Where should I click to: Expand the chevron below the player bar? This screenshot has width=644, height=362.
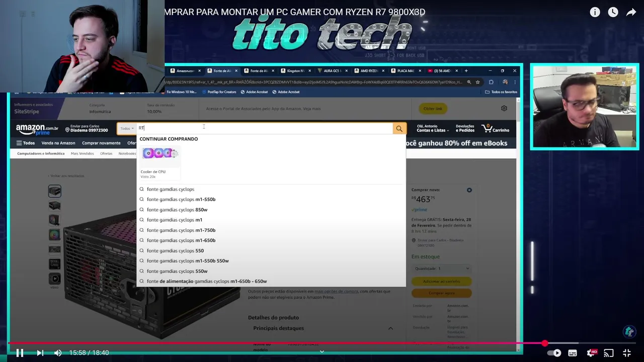point(322,351)
